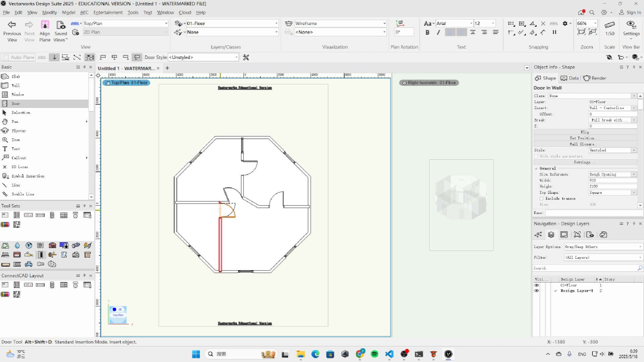
Task: Switch to the Render tab
Action: pos(595,78)
